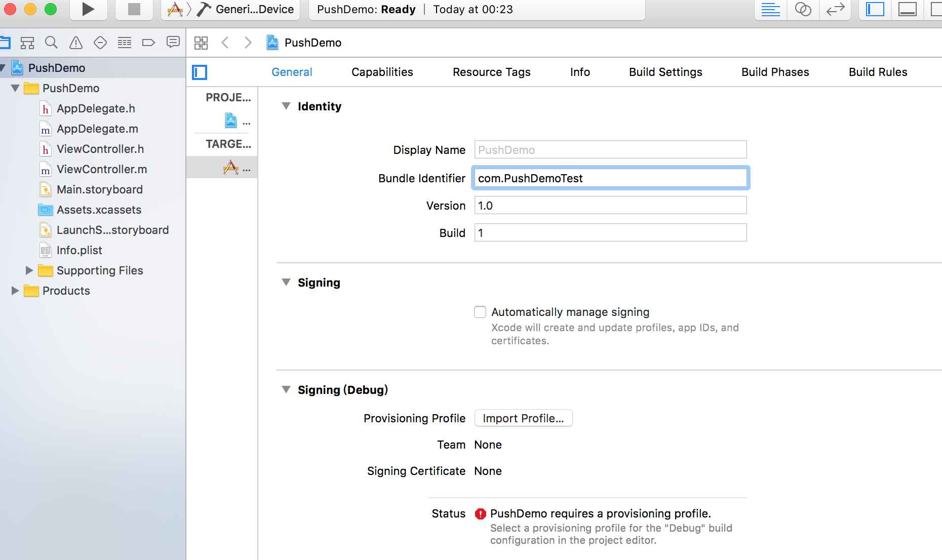Expand the Supporting Files folder
The height and width of the screenshot is (560, 942).
pyautogui.click(x=29, y=270)
